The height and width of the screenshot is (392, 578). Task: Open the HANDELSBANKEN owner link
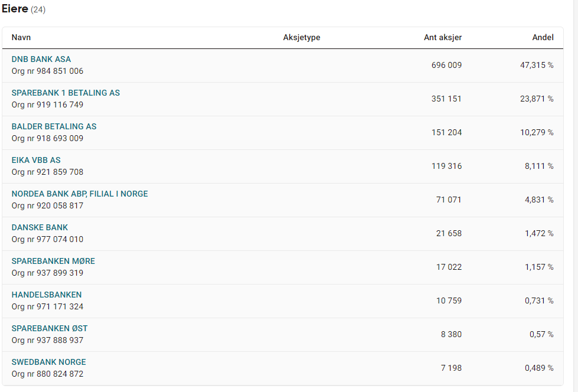coord(47,295)
